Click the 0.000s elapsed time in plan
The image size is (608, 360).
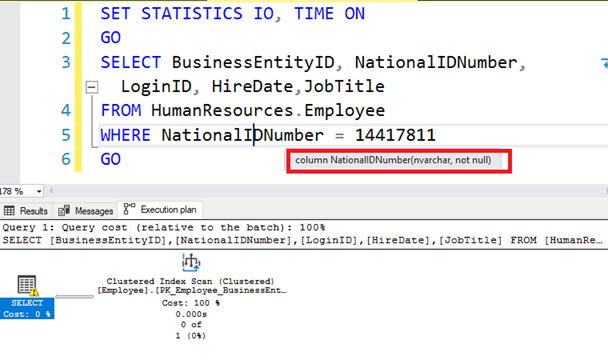pos(191,314)
